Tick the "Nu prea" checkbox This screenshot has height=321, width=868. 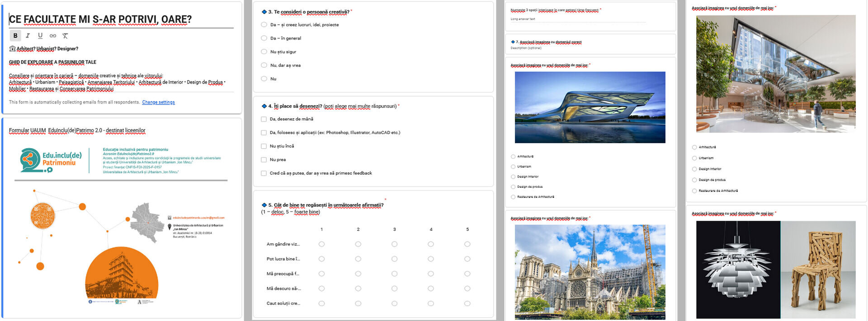(x=264, y=160)
